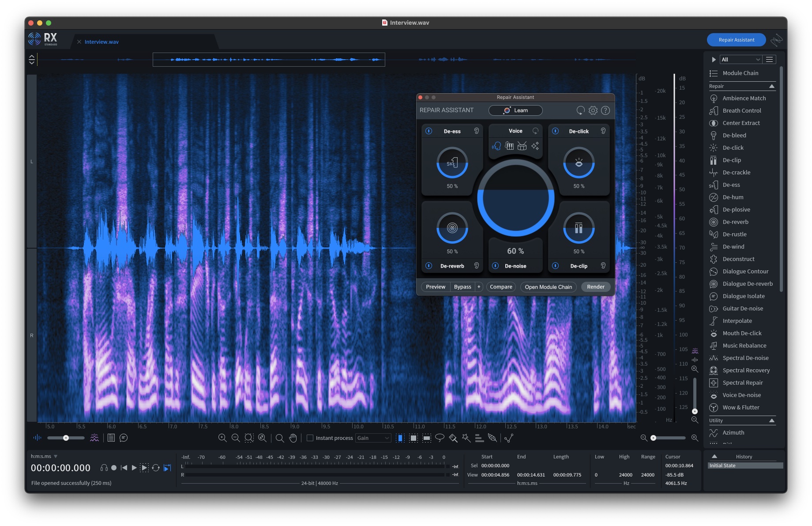Image resolution: width=812 pixels, height=526 pixels.
Task: Toggle the De-reverb module power switch
Action: point(429,266)
